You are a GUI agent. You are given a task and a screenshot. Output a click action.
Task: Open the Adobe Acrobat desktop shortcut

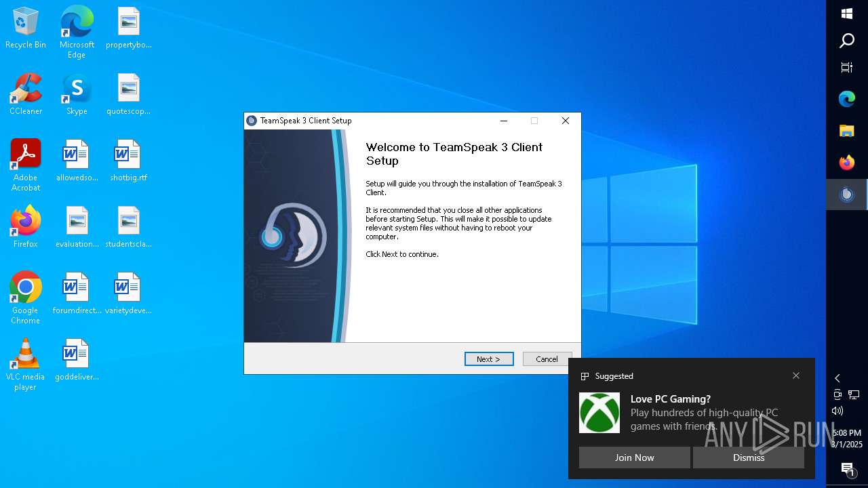(26, 165)
